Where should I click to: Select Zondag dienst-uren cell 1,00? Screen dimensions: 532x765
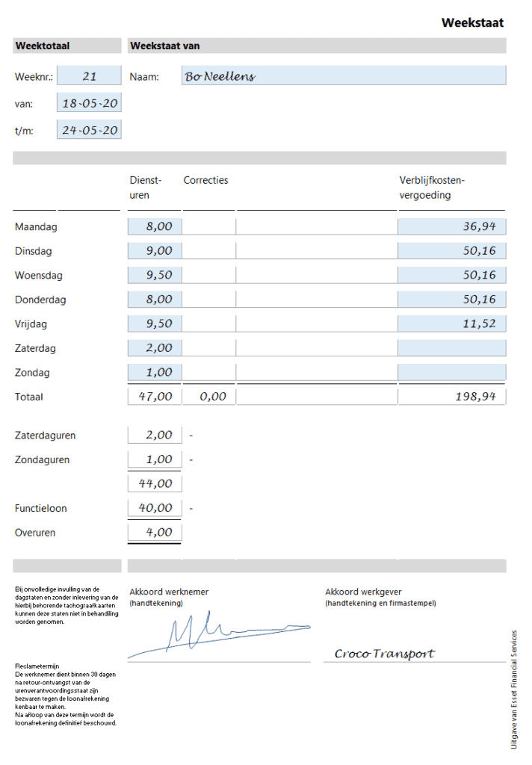(155, 372)
